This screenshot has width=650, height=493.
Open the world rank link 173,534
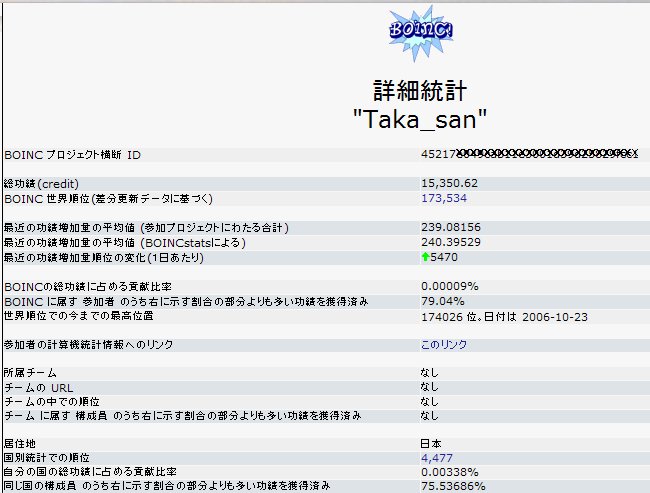444,198
